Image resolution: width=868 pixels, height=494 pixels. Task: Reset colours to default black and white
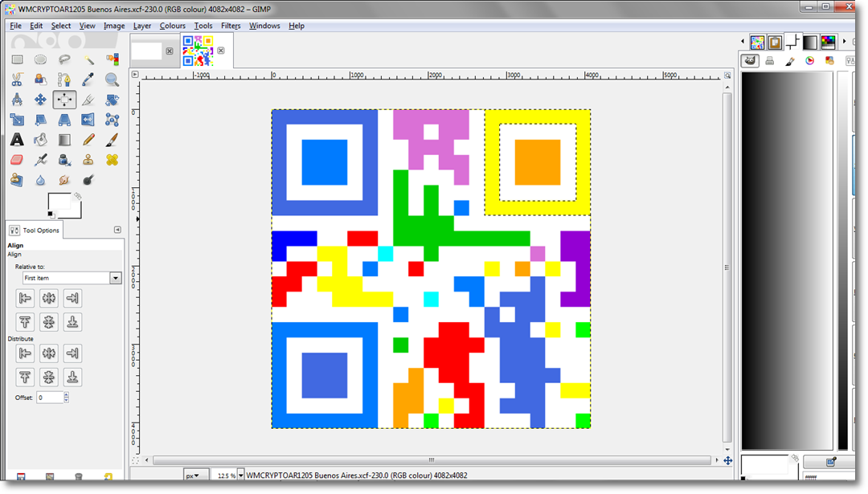point(51,214)
